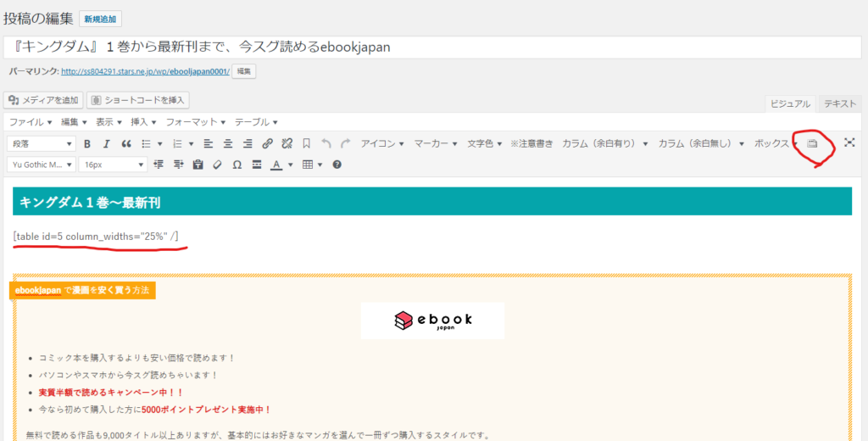Image resolution: width=868 pixels, height=441 pixels.
Task: Align text right
Action: [x=248, y=144]
